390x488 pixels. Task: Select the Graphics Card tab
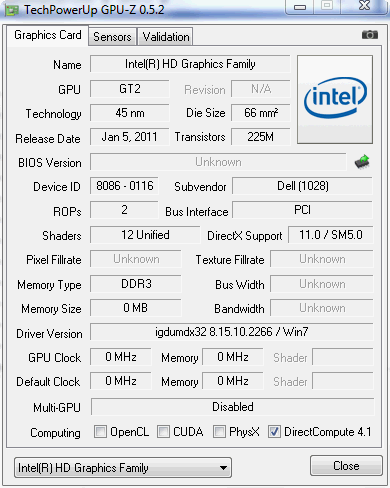pyautogui.click(x=48, y=35)
